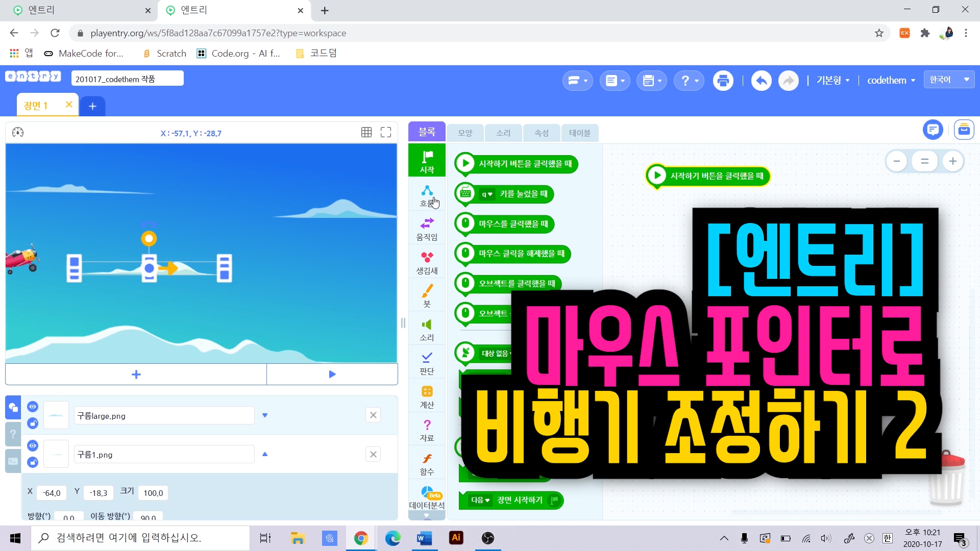Screen dimensions: 980x551
Task: Open the 붓 brush block category
Action: (427, 296)
